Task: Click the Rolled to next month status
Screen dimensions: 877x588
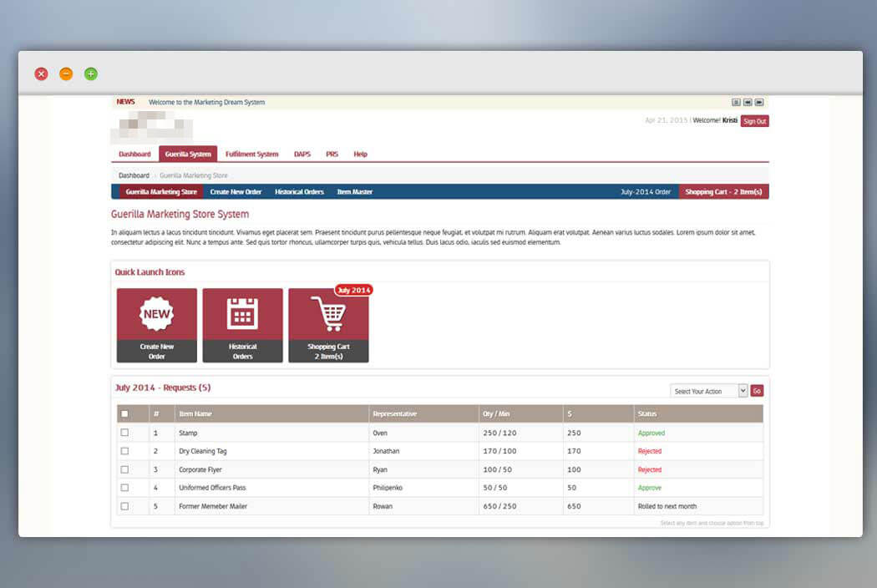Action: pos(667,506)
